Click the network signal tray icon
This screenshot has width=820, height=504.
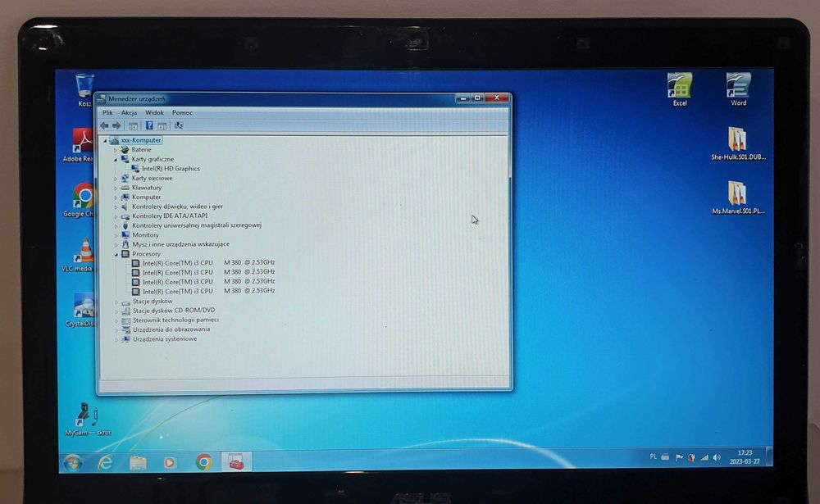coord(704,457)
